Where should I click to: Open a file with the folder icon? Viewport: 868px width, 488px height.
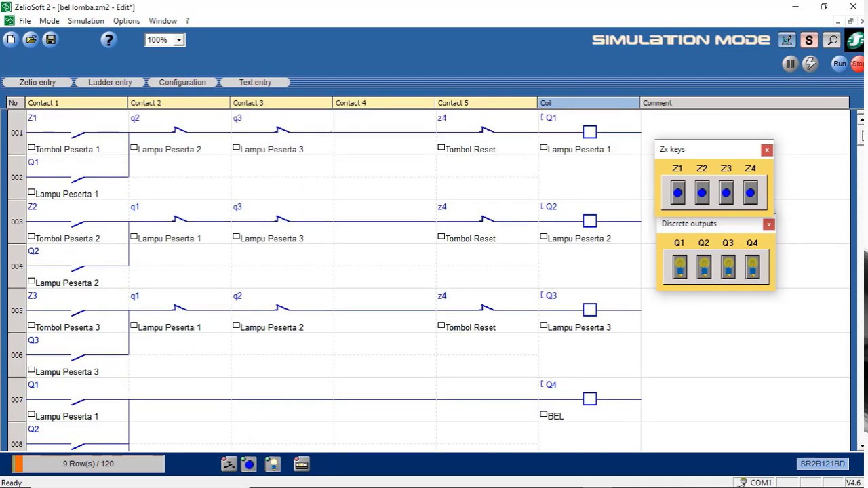[x=31, y=40]
